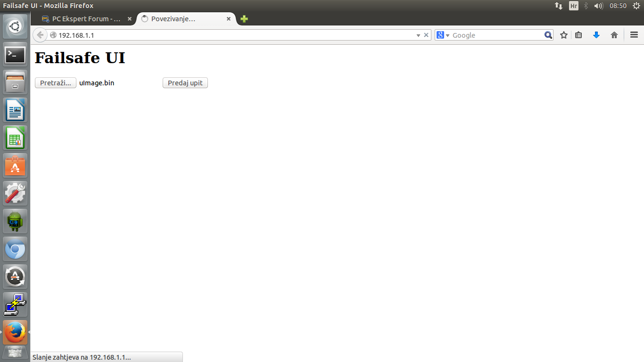Click the Pretraži... browse button
Screen dimensions: 644x362
coord(56,83)
